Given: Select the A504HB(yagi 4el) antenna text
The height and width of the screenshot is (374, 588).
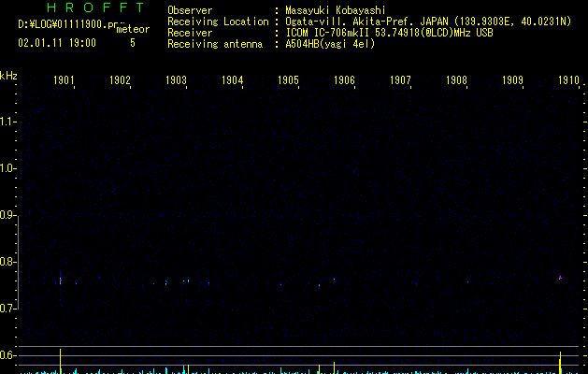Looking at the screenshot, I should tap(330, 44).
